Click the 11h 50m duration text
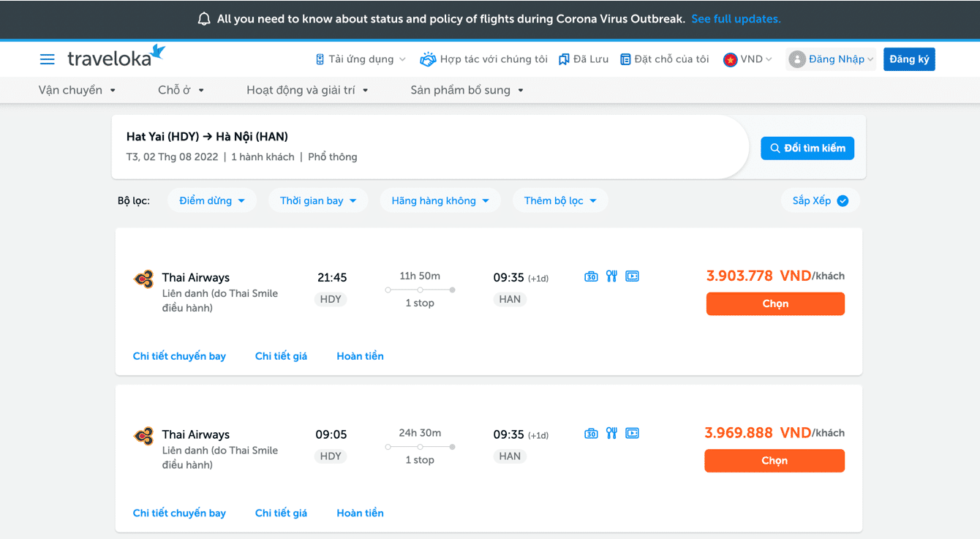This screenshot has height=539, width=980. (420, 276)
